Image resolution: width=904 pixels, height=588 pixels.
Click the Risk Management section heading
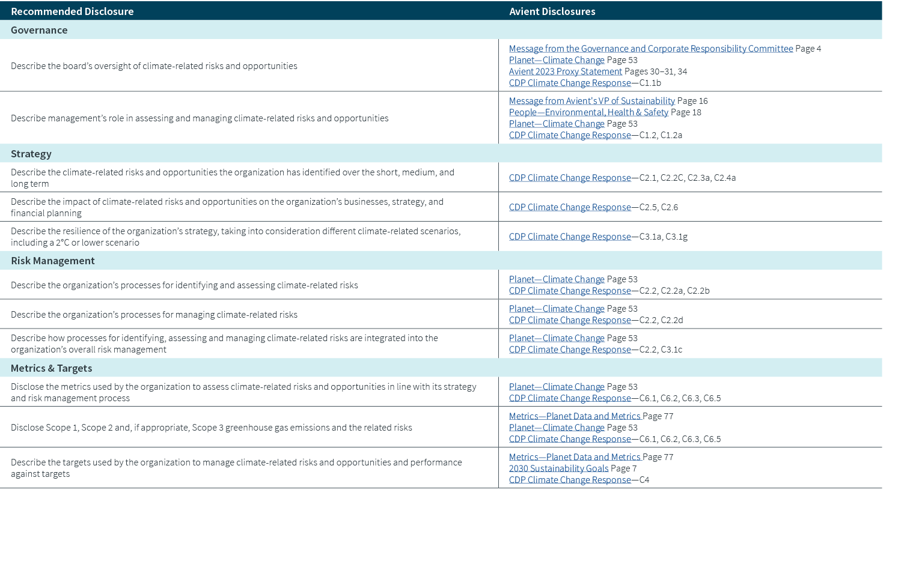point(53,261)
